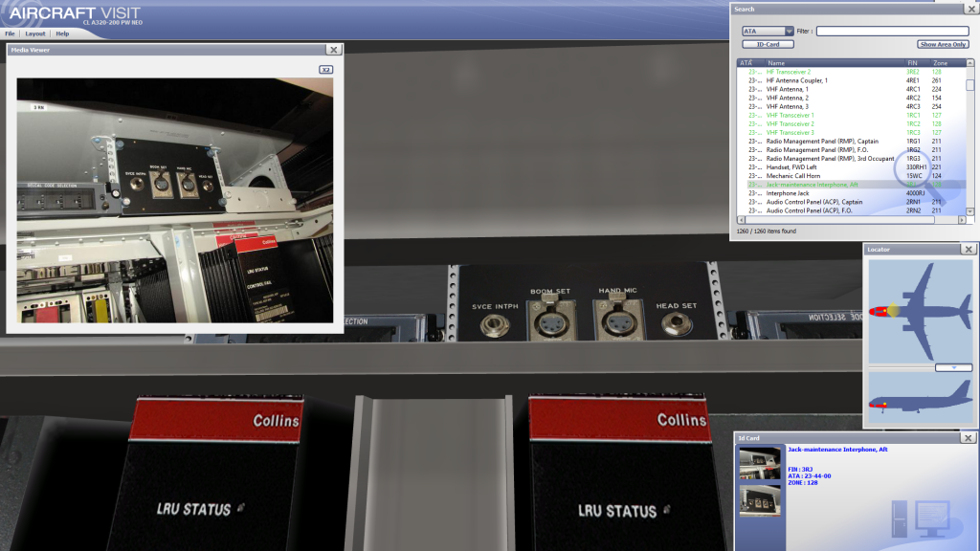
Task: Open the ATA search-type dropdown
Action: (768, 31)
